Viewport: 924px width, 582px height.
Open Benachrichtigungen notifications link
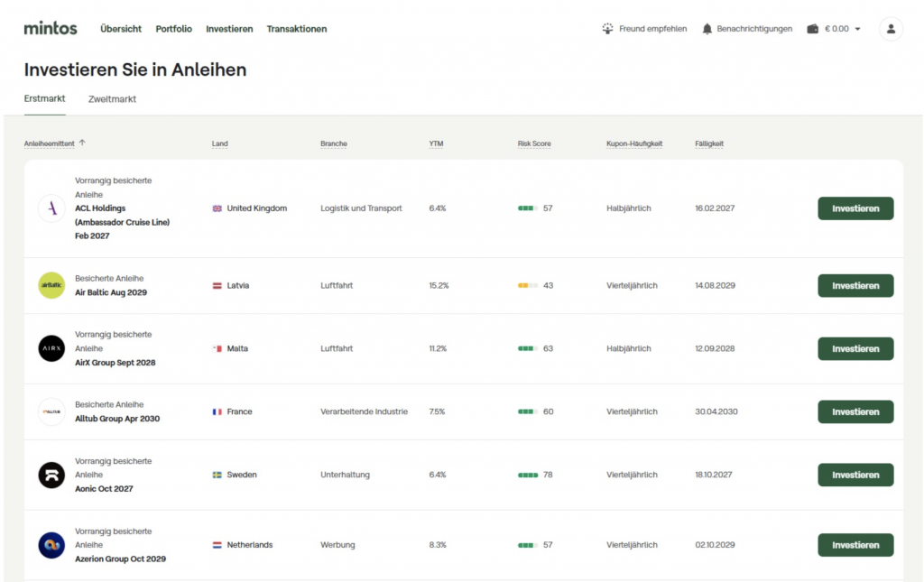pyautogui.click(x=754, y=28)
